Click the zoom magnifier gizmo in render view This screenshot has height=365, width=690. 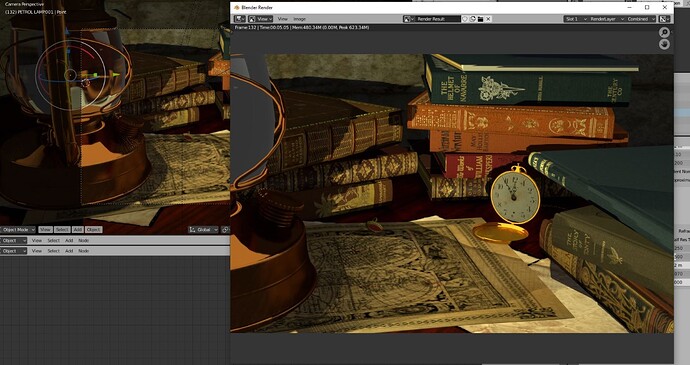click(664, 32)
